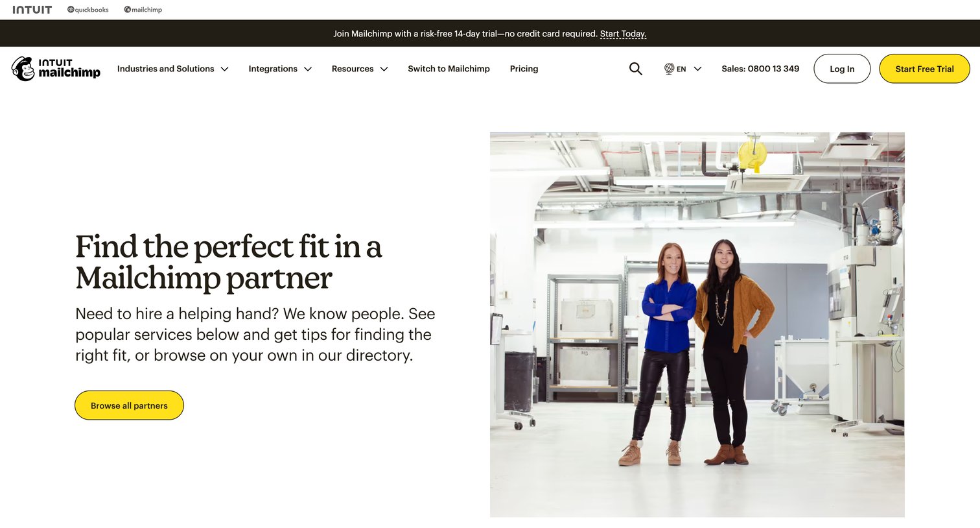This screenshot has height=528, width=980.
Task: Open the Resources menu
Action: point(353,69)
